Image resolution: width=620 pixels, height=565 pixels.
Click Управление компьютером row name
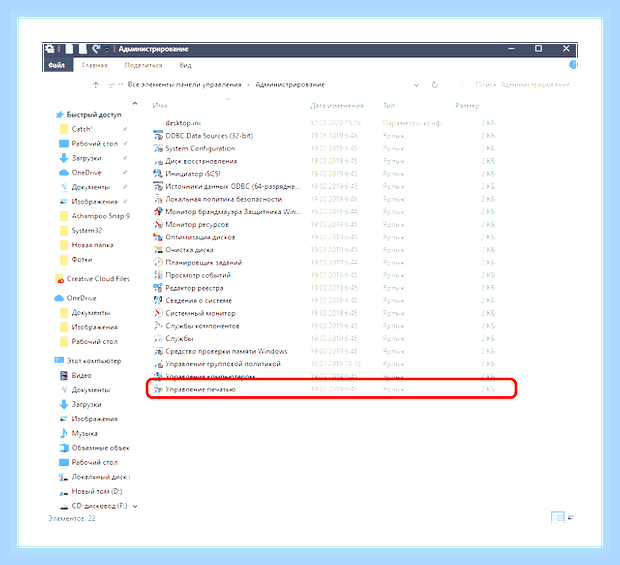coord(210,376)
